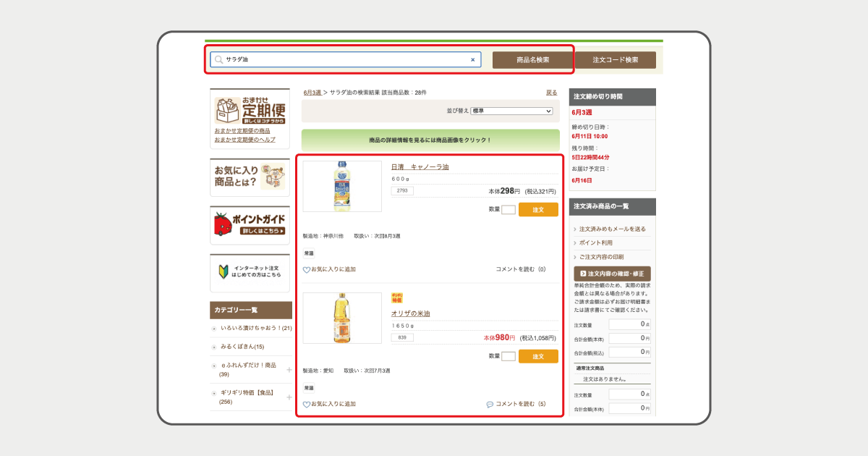Click the heart icon for オリザの米油
868x456 pixels.
point(307,405)
